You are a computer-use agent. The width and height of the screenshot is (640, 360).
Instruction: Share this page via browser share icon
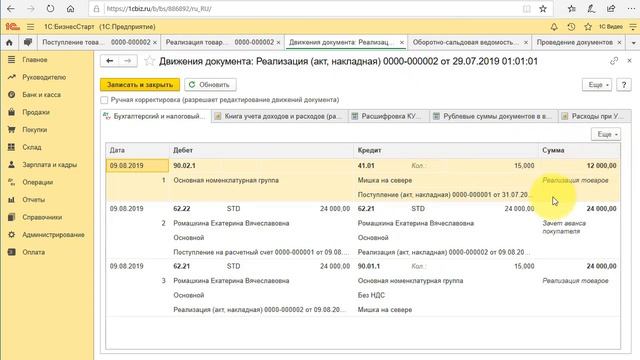[x=611, y=9]
